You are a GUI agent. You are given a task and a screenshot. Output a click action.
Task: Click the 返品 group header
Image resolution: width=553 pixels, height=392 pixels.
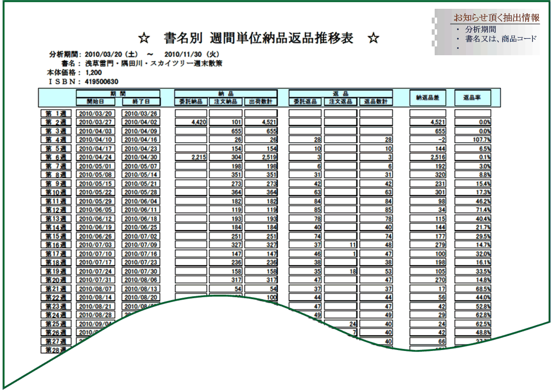coord(341,93)
